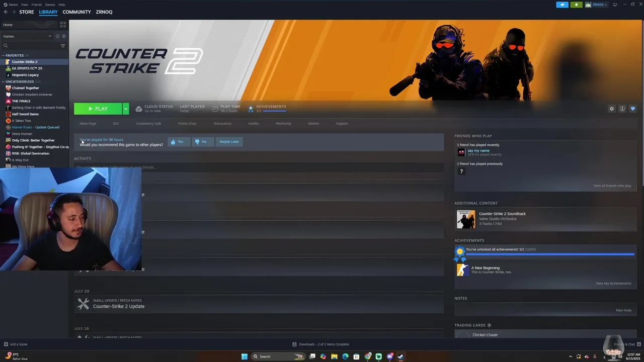The height and width of the screenshot is (362, 644).
Task: Select EA SPORTS FC 25 in library
Action: coord(34,68)
